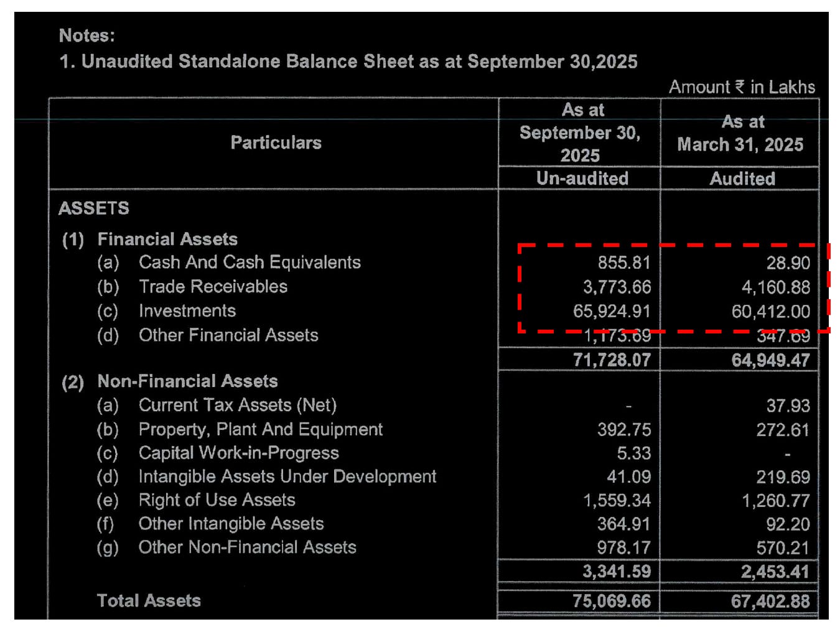Click the investments value 60,412.00
Viewport: 840px width, 632px height.
pyautogui.click(x=771, y=312)
